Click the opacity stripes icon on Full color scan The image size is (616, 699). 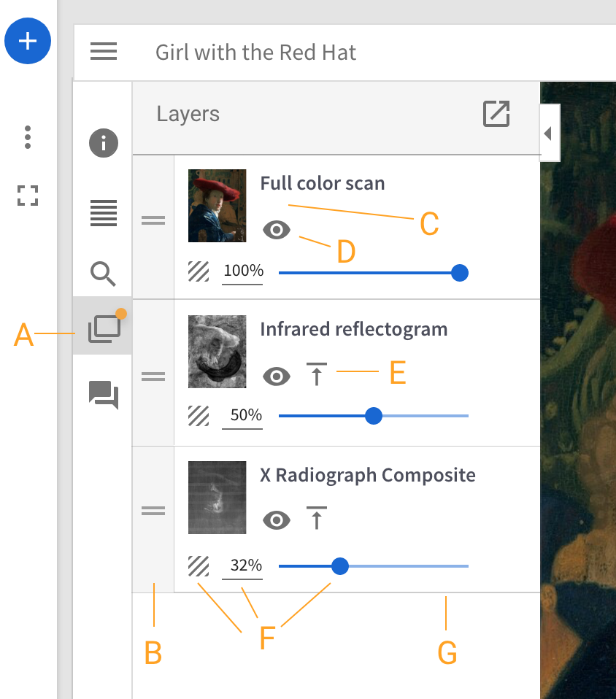click(x=198, y=271)
